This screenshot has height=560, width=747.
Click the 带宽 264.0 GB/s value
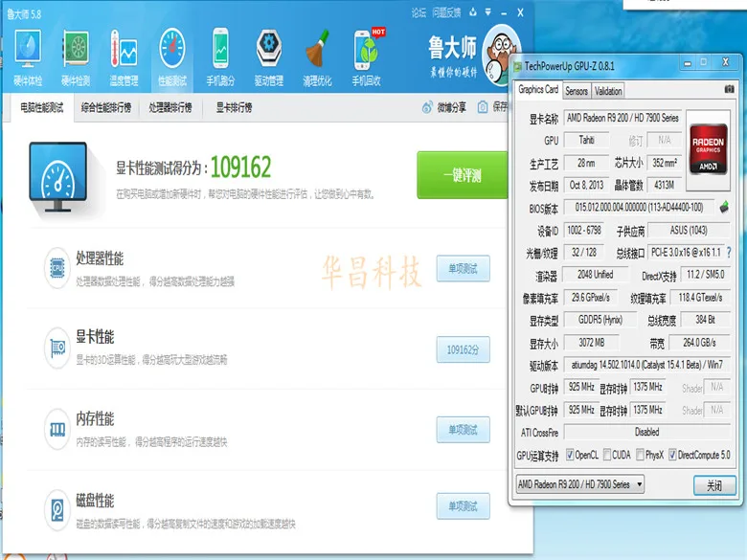pos(699,343)
